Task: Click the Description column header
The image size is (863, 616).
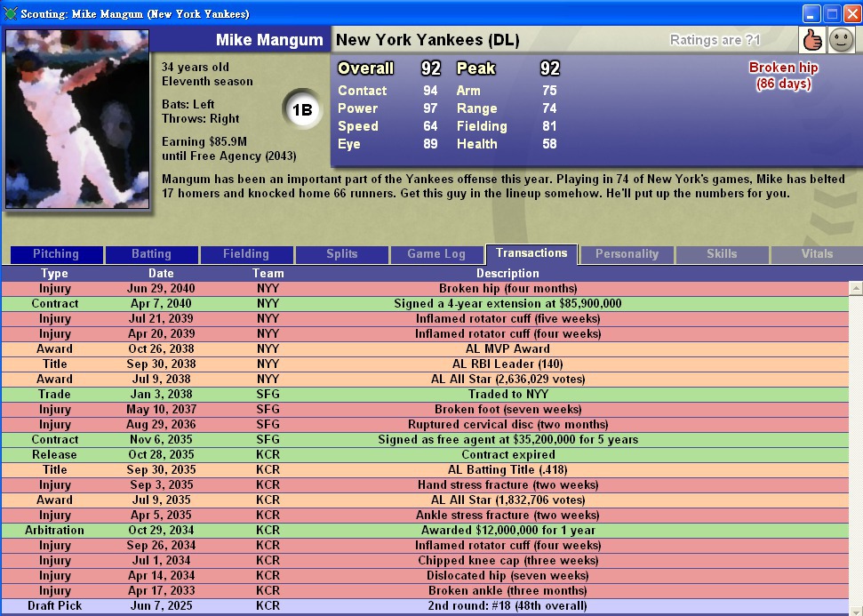Action: pyautogui.click(x=507, y=273)
